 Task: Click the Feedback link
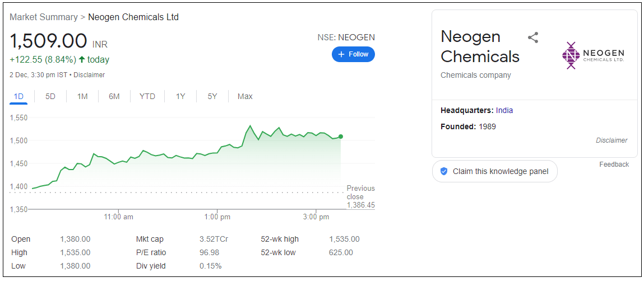tap(614, 164)
